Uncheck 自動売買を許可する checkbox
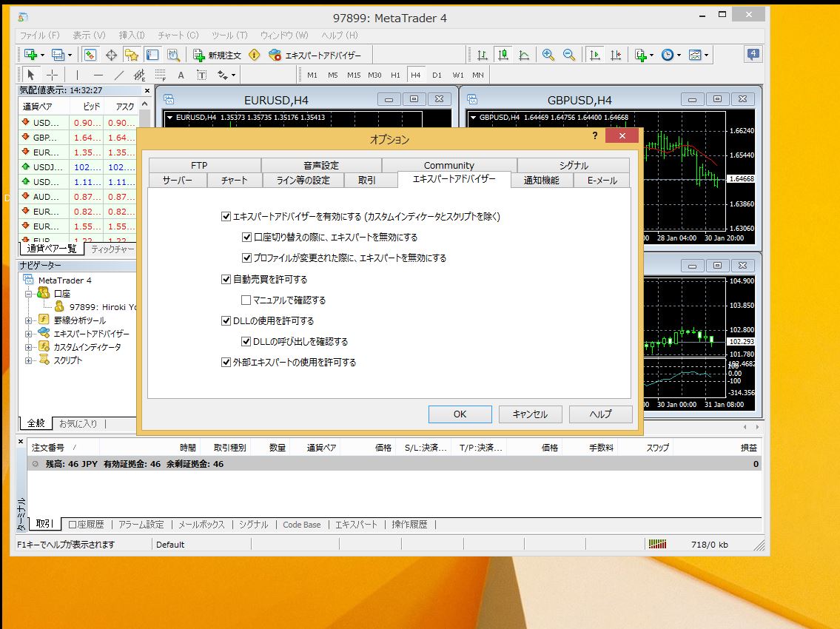 (226, 279)
